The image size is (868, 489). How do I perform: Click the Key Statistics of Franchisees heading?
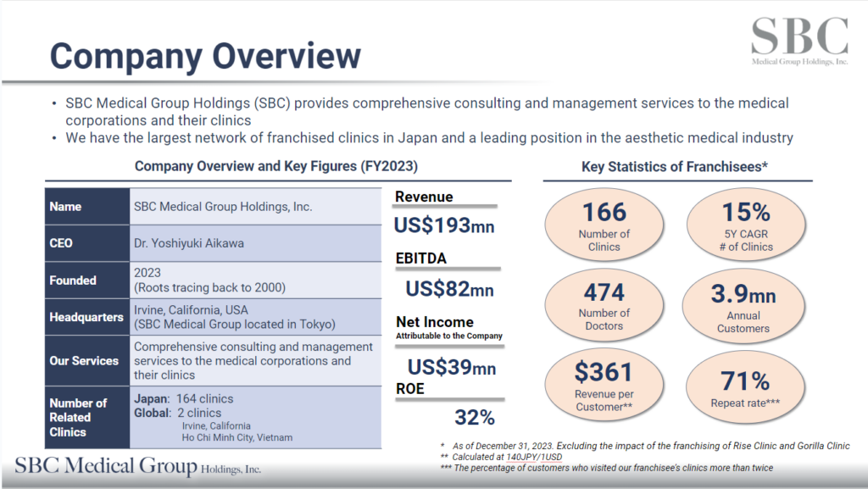675,167
